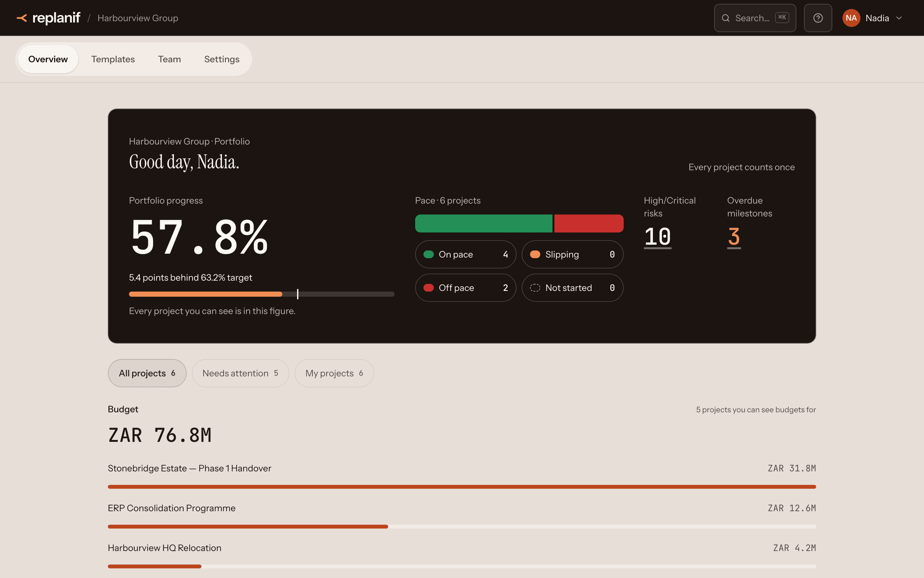Viewport: 924px width, 578px height.
Task: Select the Not started pill
Action: (x=572, y=287)
